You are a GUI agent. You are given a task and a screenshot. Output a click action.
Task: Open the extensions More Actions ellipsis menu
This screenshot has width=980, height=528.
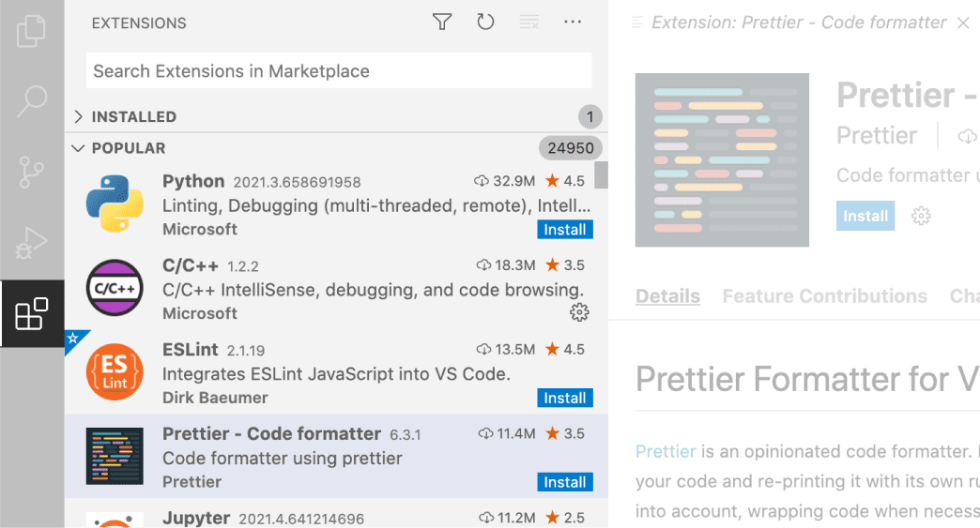coord(573,23)
